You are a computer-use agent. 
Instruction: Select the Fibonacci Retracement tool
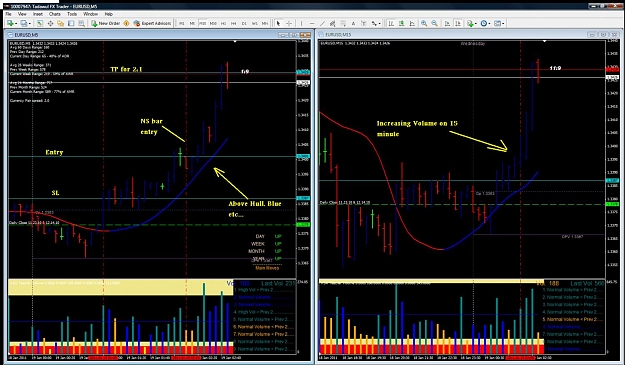(343, 24)
